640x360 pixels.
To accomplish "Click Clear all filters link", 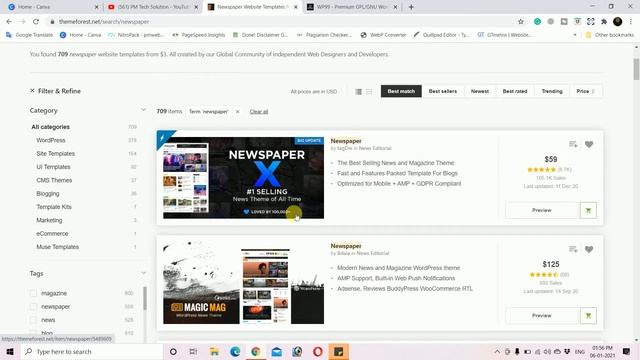I will (x=259, y=111).
